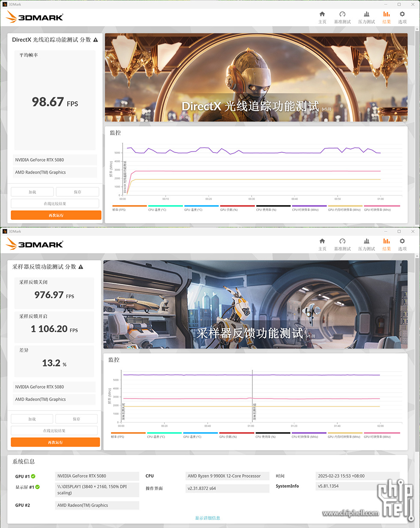Toggle CPU 时钟频率 legend in the sampler feedback chart
Image resolution: width=420 pixels, height=528 pixels.
coord(309,435)
